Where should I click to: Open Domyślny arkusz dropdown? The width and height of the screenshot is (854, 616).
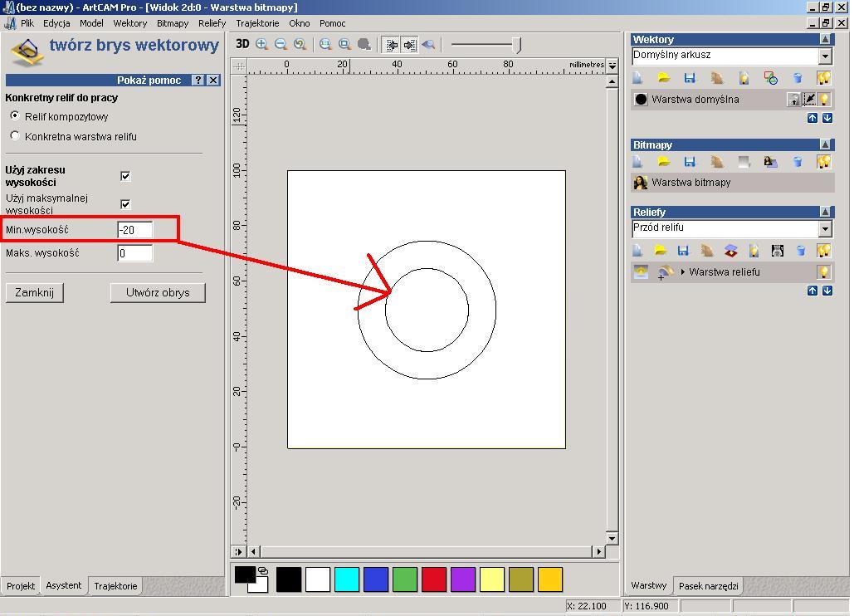[825, 56]
